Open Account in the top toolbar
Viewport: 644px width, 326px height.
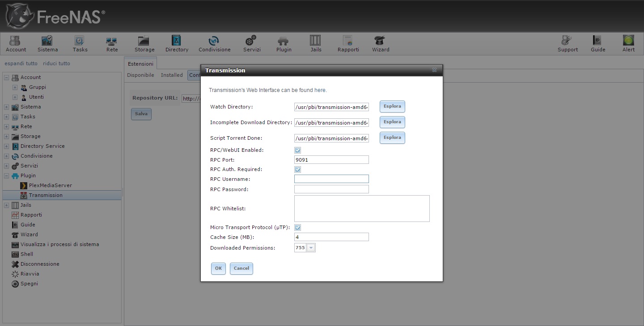click(x=16, y=44)
